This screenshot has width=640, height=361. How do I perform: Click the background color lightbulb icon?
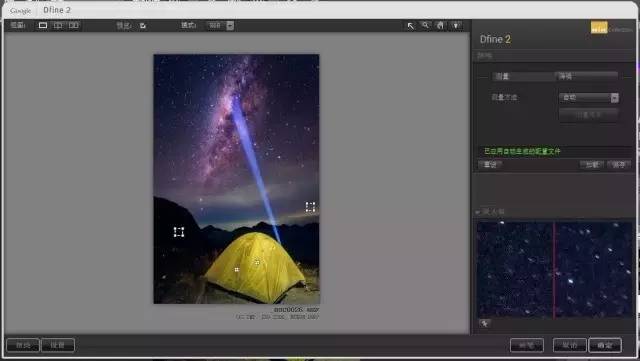coord(456,26)
